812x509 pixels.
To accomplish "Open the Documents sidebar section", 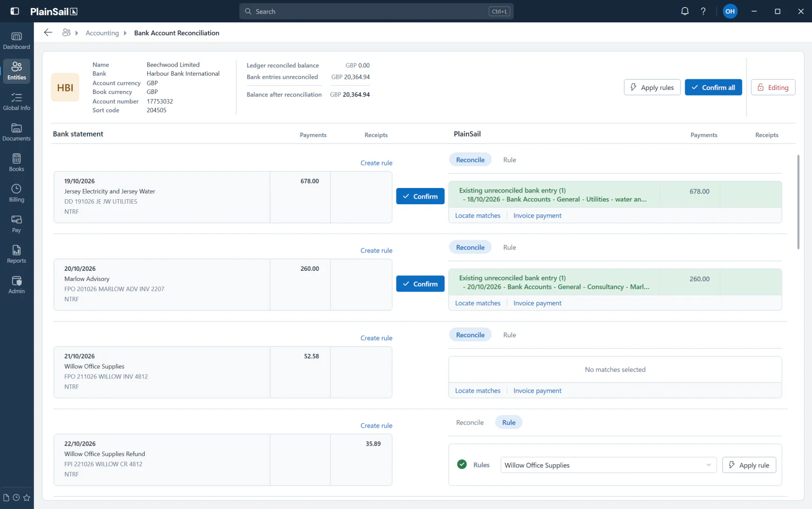I will [17, 132].
